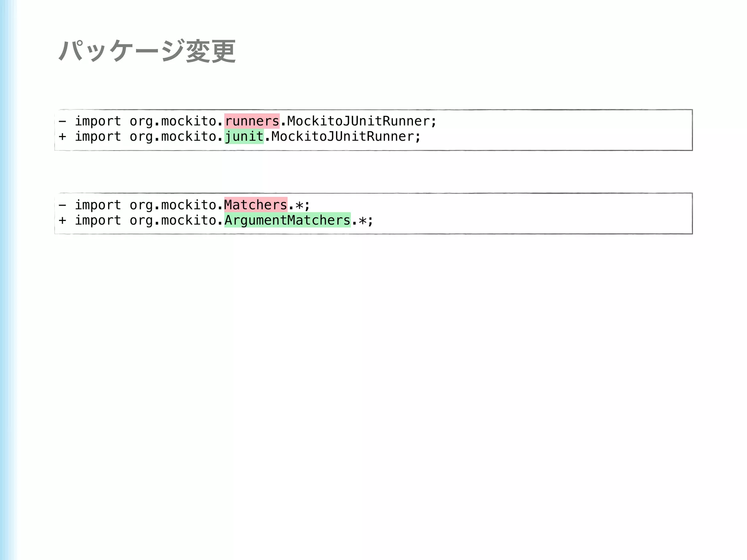Click org.mockito in the ArgumentMatchers import line
Viewport: 747px width, 560px height.
coord(173,221)
